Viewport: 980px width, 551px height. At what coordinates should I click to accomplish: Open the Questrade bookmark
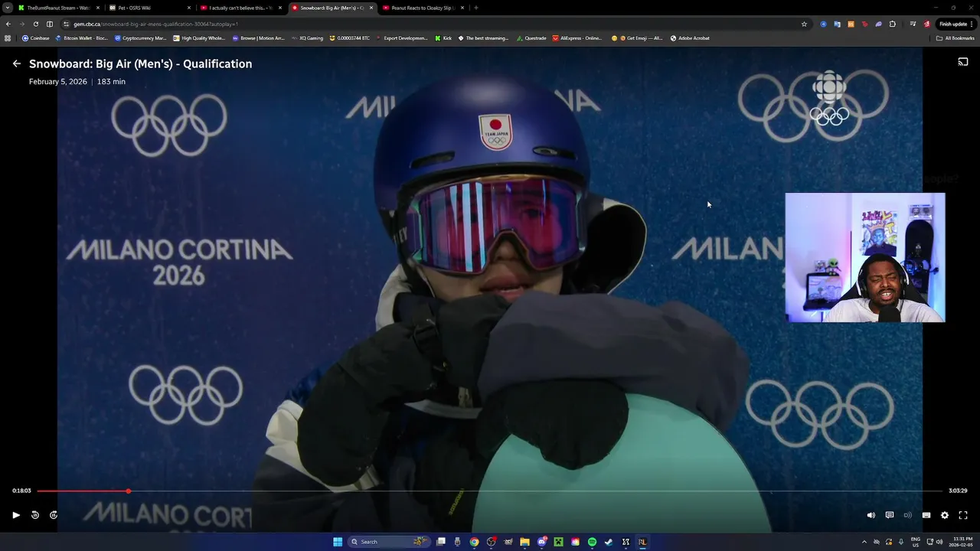pyautogui.click(x=531, y=37)
